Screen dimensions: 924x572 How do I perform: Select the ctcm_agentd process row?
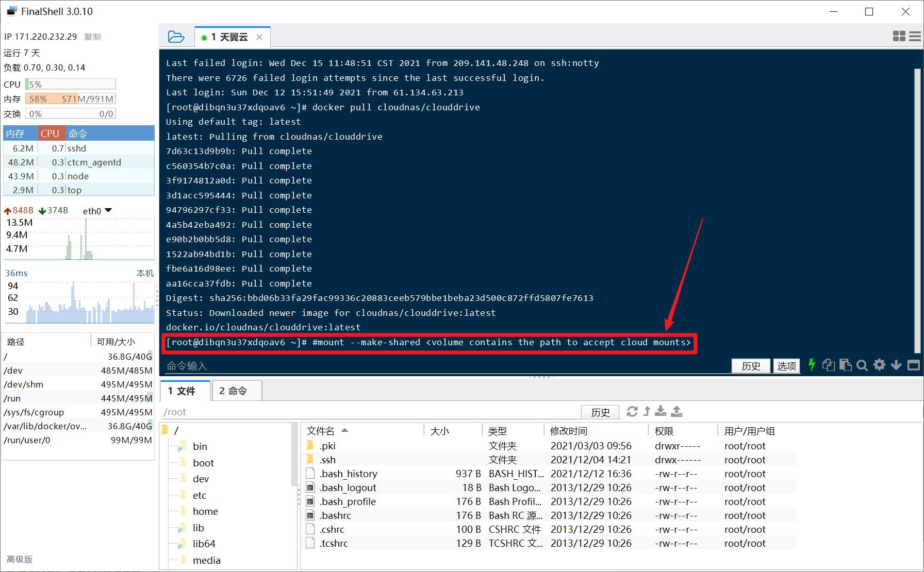(x=79, y=162)
